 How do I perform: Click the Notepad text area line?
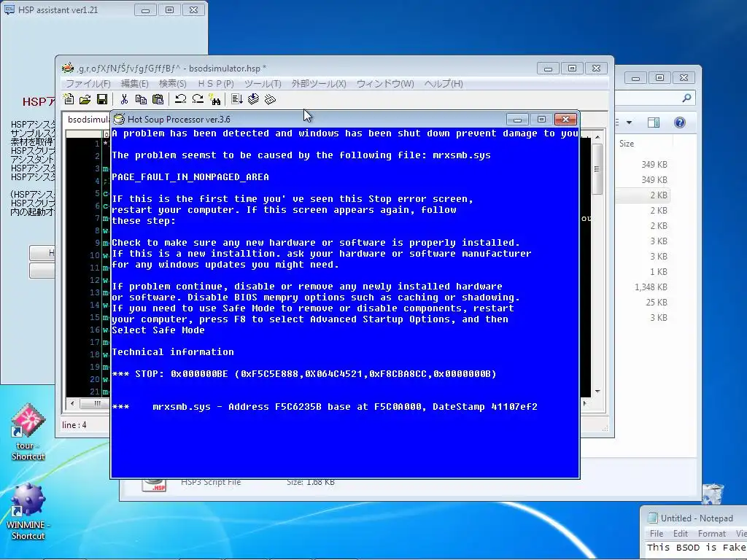coord(696,548)
